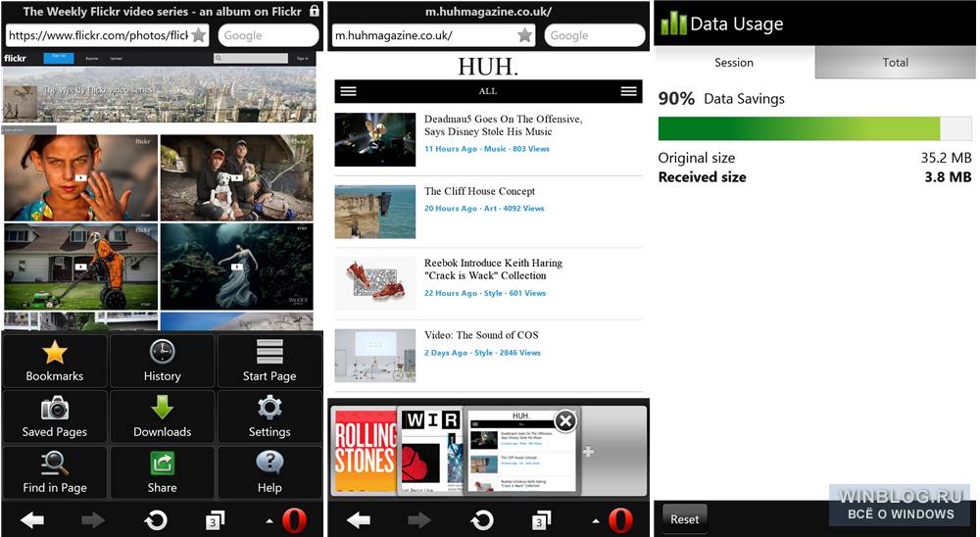Open The Cliff House Concept article
The width and height of the screenshot is (980, 537).
point(480,191)
